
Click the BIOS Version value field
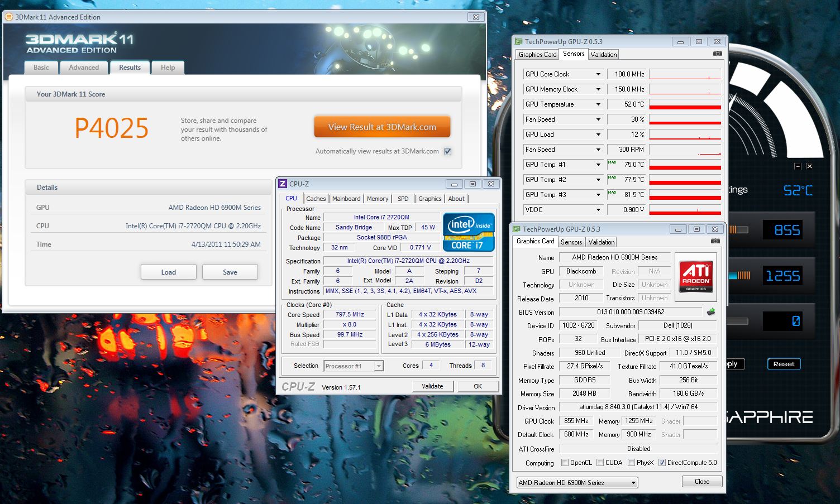pos(631,312)
